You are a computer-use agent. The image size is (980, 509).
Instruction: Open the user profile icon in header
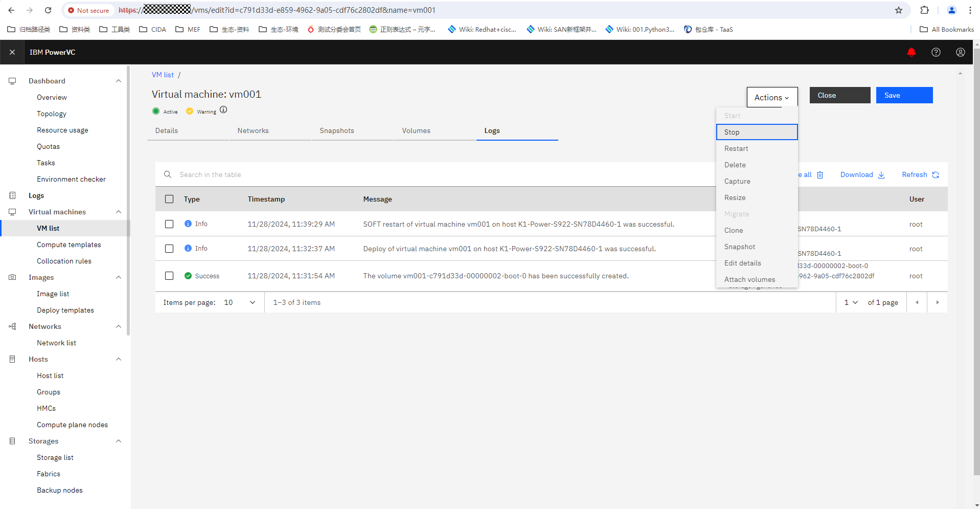click(x=960, y=52)
